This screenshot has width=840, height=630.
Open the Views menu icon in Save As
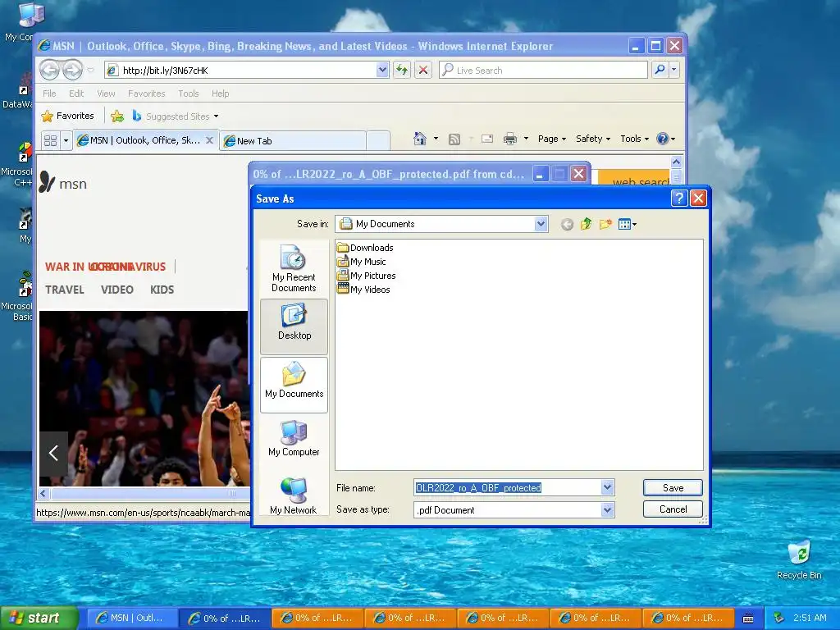[x=627, y=225]
